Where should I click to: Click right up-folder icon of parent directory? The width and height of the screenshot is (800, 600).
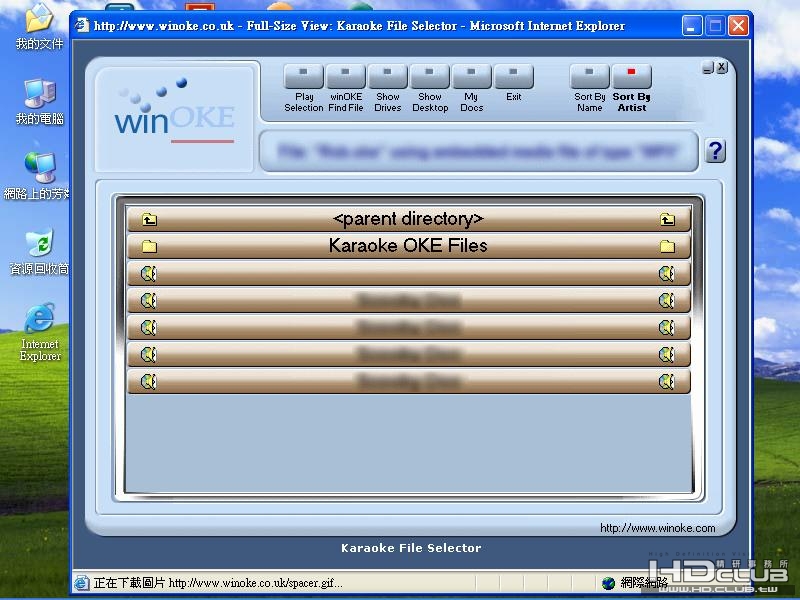[667, 219]
